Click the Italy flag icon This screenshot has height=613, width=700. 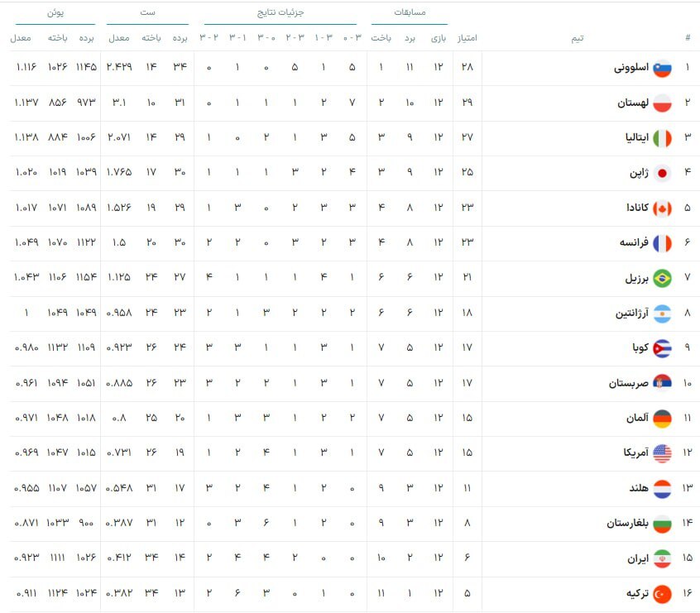coord(662,139)
